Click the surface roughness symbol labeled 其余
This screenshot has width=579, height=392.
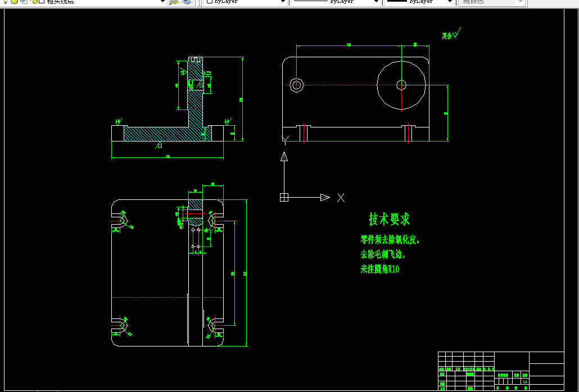tap(451, 34)
